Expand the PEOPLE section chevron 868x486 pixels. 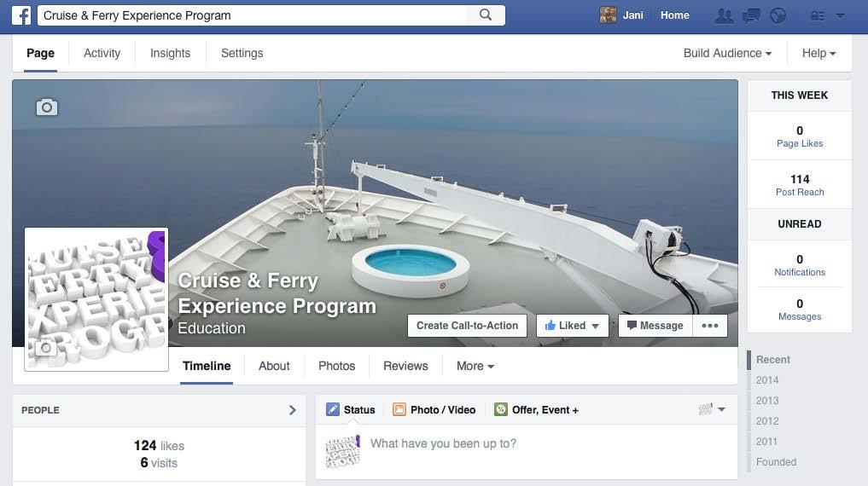[292, 410]
